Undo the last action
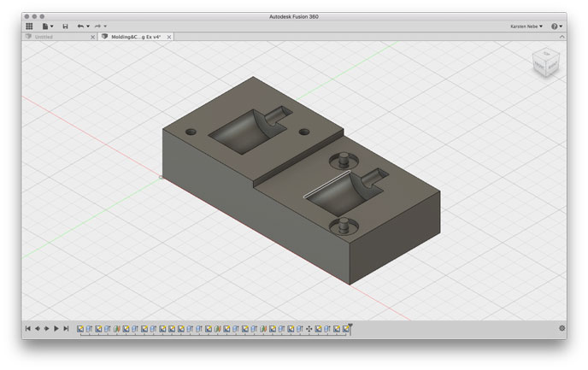588x370 pixels. (80, 26)
